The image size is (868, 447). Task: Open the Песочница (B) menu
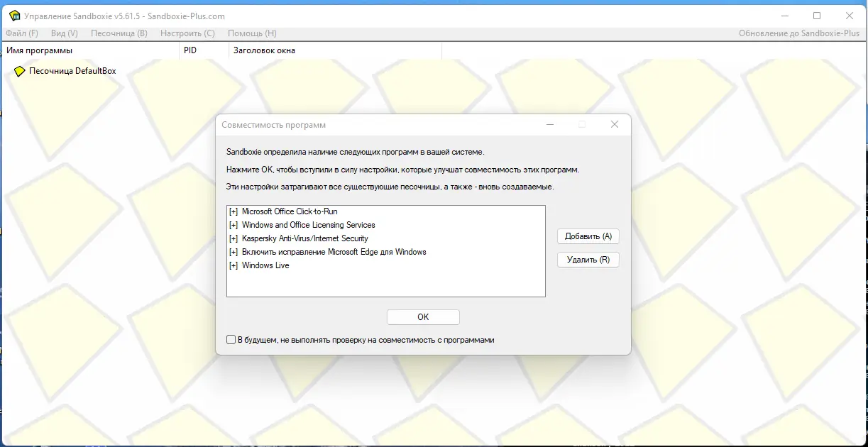click(x=119, y=33)
